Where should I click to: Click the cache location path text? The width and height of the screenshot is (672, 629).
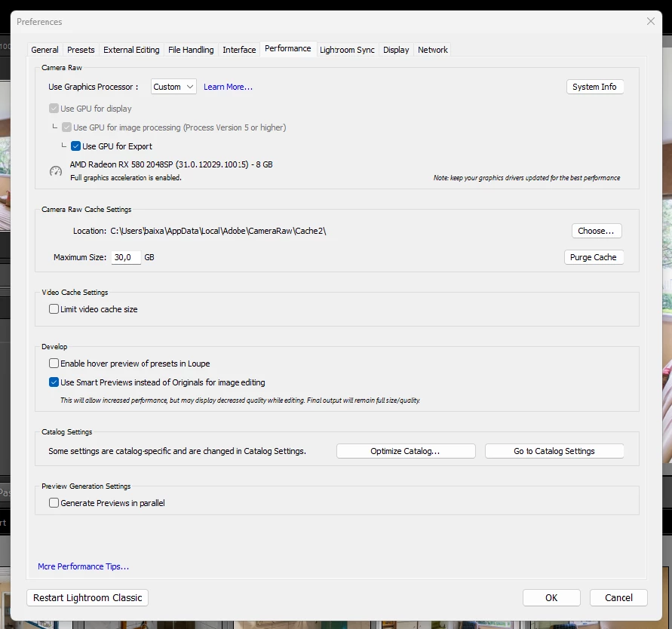click(x=218, y=231)
